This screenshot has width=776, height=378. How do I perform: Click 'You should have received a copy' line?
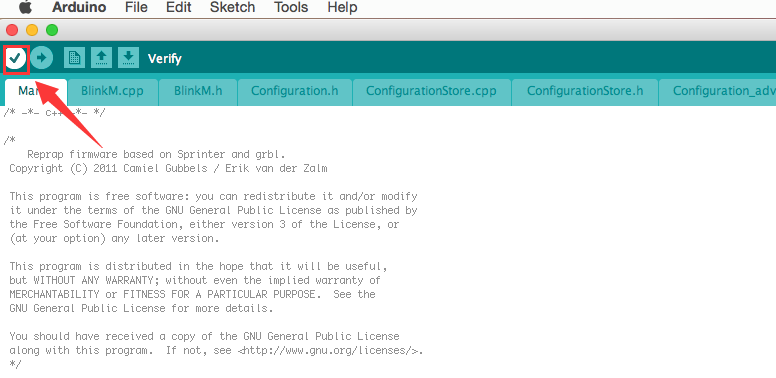click(204, 336)
